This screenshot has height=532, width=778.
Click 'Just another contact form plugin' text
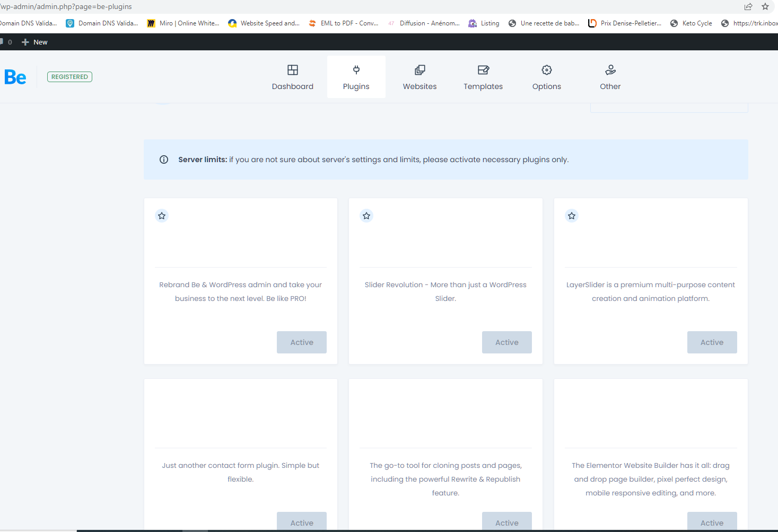tap(240, 472)
